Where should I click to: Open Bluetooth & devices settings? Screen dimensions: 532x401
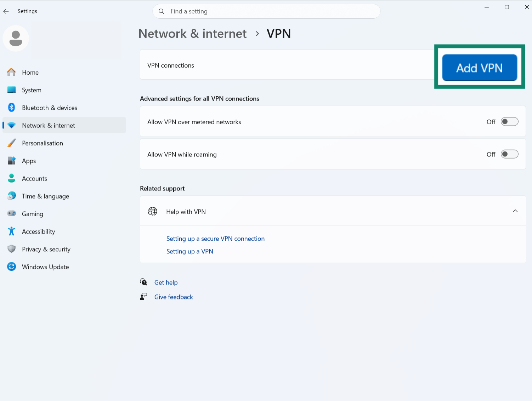tap(11, 108)
